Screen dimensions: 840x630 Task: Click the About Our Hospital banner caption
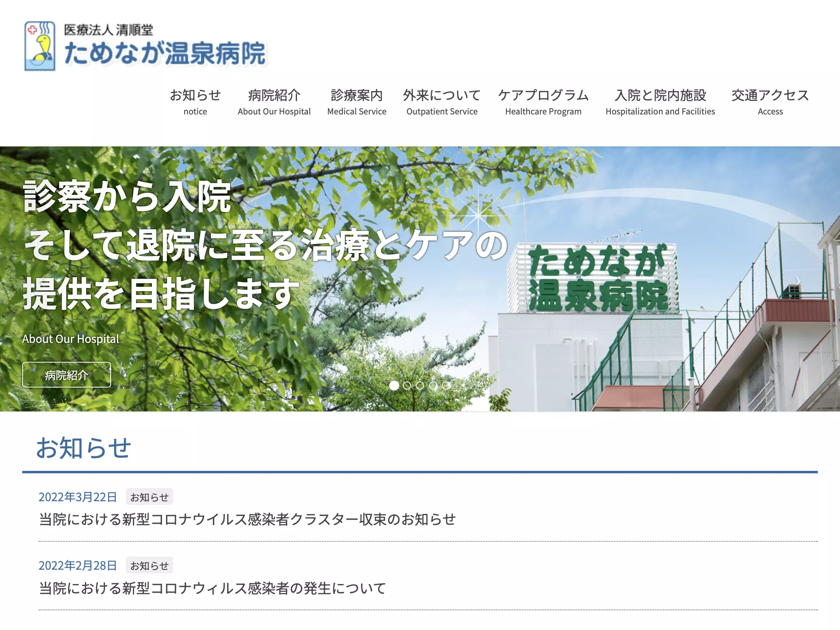tap(71, 339)
